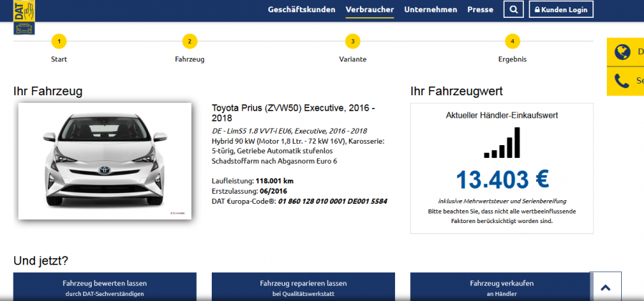Image resolution: width=644 pixels, height=301 pixels.
Task: Click the signal bars value indicator
Action: (x=502, y=143)
